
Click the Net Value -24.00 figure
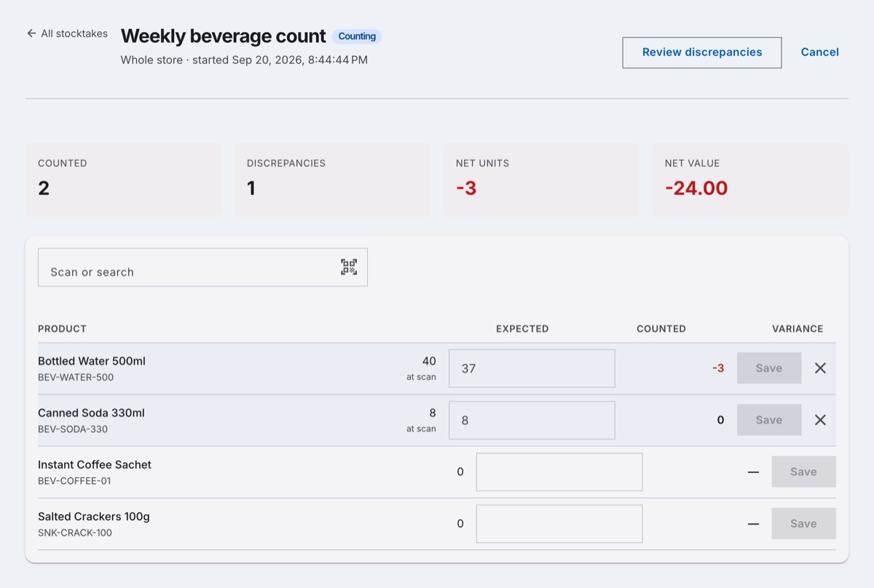point(696,188)
